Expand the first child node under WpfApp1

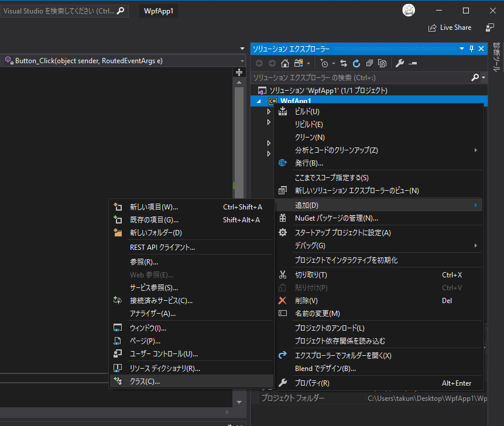[x=269, y=112]
